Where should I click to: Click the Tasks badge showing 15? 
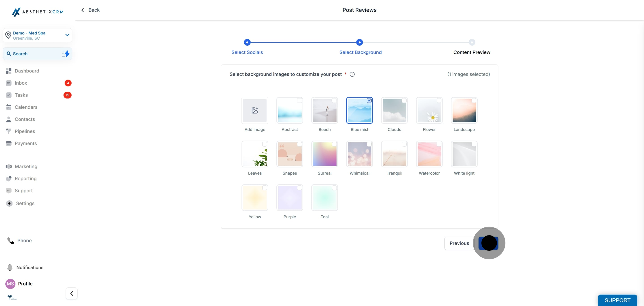[68, 95]
